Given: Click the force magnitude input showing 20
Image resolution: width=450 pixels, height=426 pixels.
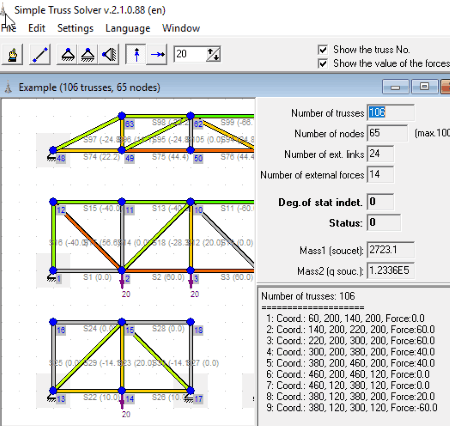Looking at the screenshot, I should pos(189,54).
